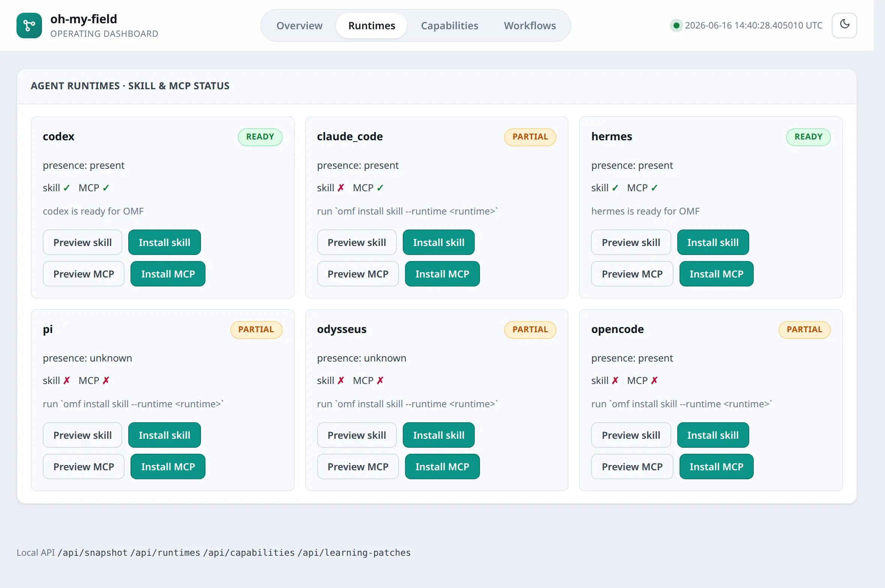Image resolution: width=885 pixels, height=588 pixels.
Task: Click the install hint text on opencode card
Action: pyautogui.click(x=682, y=404)
